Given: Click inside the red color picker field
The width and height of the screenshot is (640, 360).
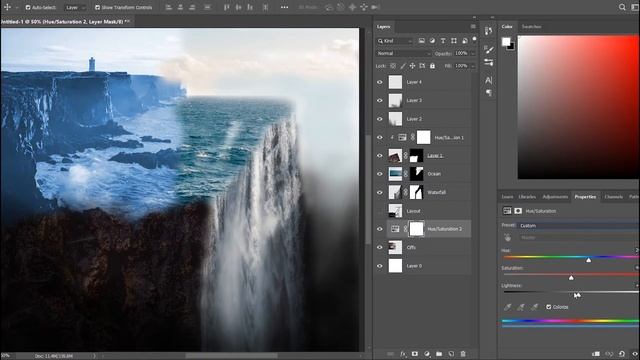Looking at the screenshot, I should tap(578, 107).
